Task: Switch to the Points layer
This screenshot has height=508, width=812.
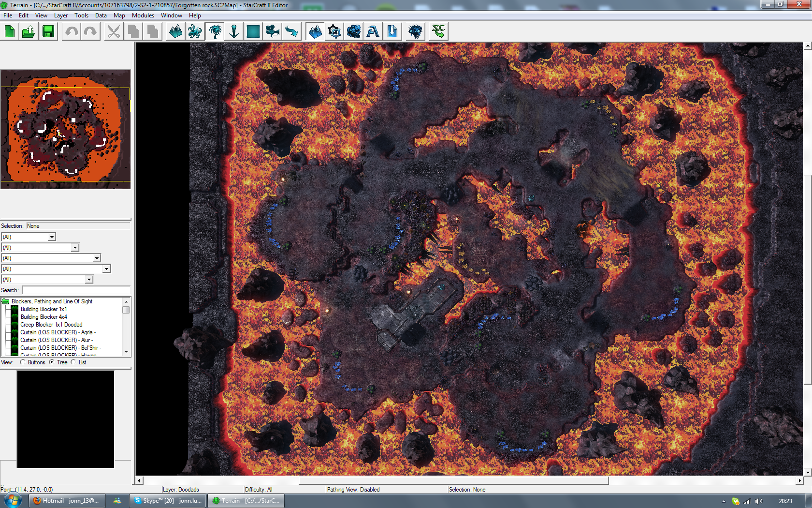Action: [x=234, y=32]
